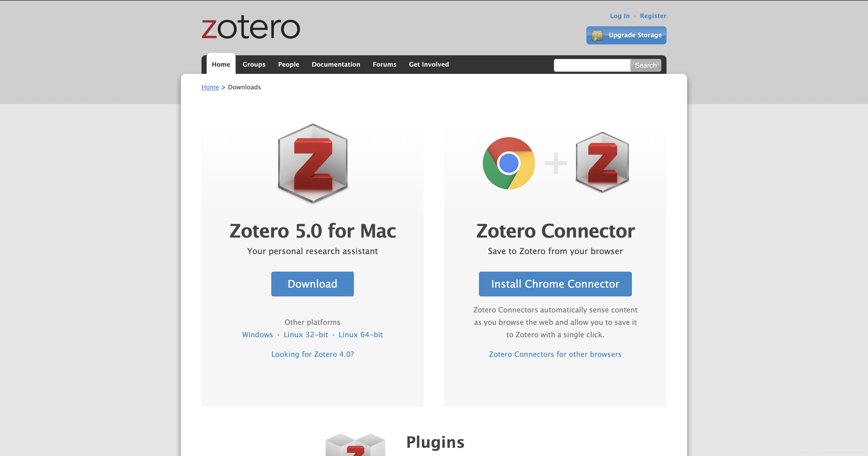The width and height of the screenshot is (868, 456).
Task: Click the Log In link
Action: tap(620, 16)
